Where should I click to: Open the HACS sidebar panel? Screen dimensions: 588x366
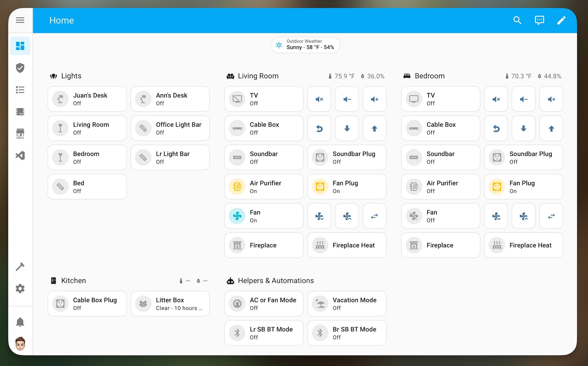(x=20, y=133)
